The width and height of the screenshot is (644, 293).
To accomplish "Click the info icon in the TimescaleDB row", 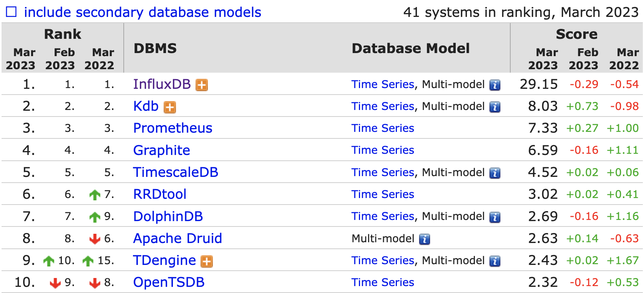I will coord(495,173).
